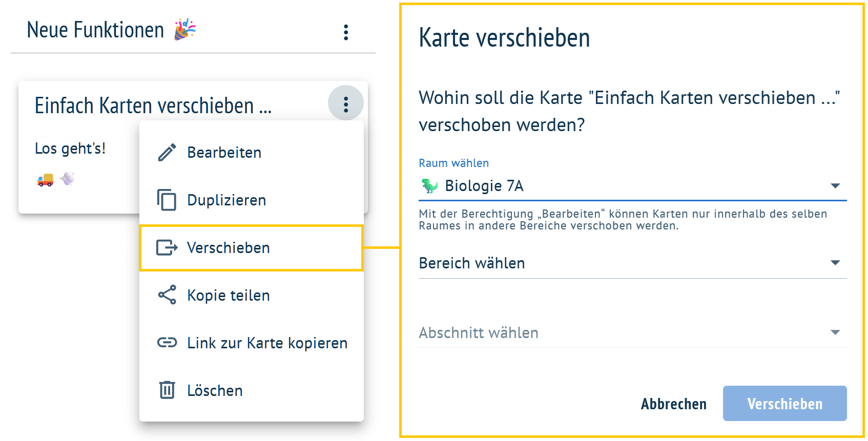
Task: Expand the Raum wählen dropdown arrow
Action: click(835, 186)
